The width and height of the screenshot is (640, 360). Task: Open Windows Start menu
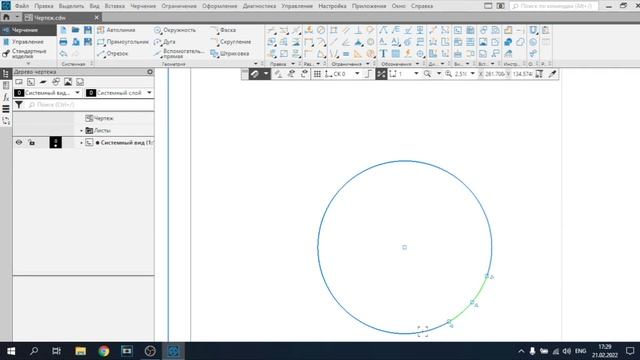tap(11, 351)
